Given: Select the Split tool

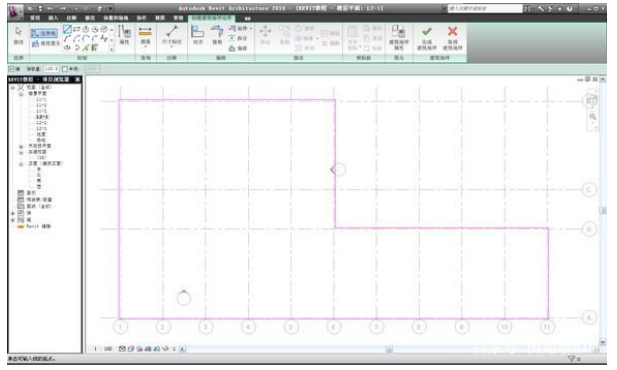Looking at the screenshot, I should (238, 38).
